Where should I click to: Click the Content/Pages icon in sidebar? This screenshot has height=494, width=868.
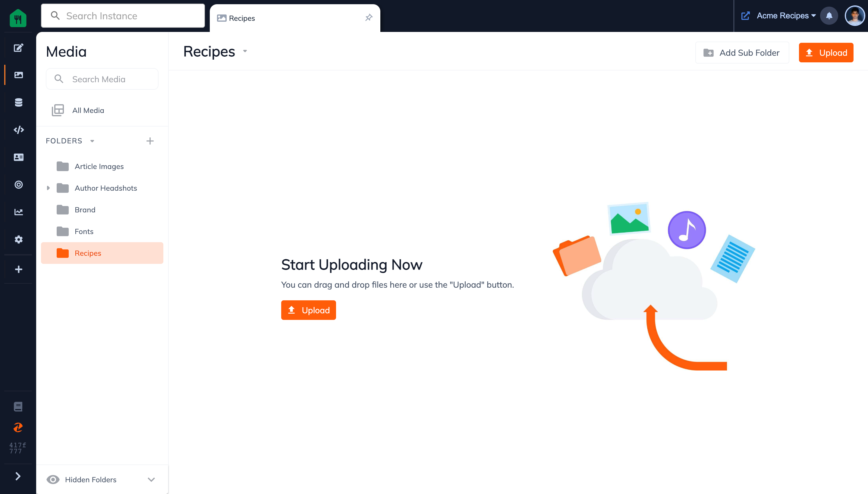pyautogui.click(x=18, y=48)
